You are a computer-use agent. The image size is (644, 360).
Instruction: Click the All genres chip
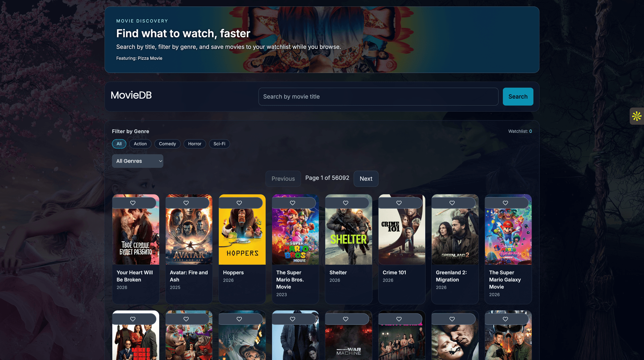[119, 144]
